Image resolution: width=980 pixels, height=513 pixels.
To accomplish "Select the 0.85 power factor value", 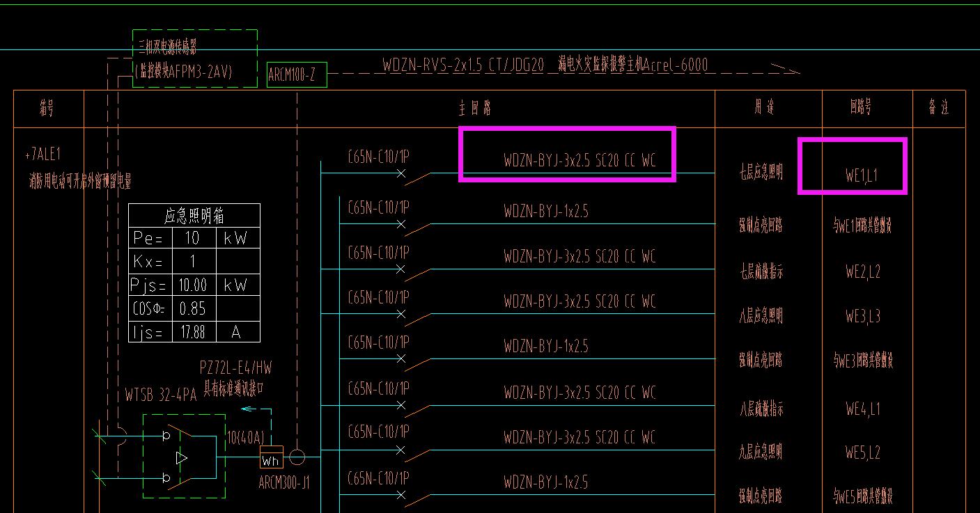I will (193, 308).
